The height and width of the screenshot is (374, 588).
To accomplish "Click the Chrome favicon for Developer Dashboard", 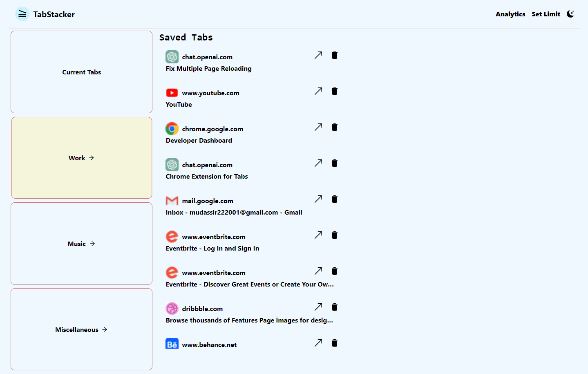I will (172, 129).
